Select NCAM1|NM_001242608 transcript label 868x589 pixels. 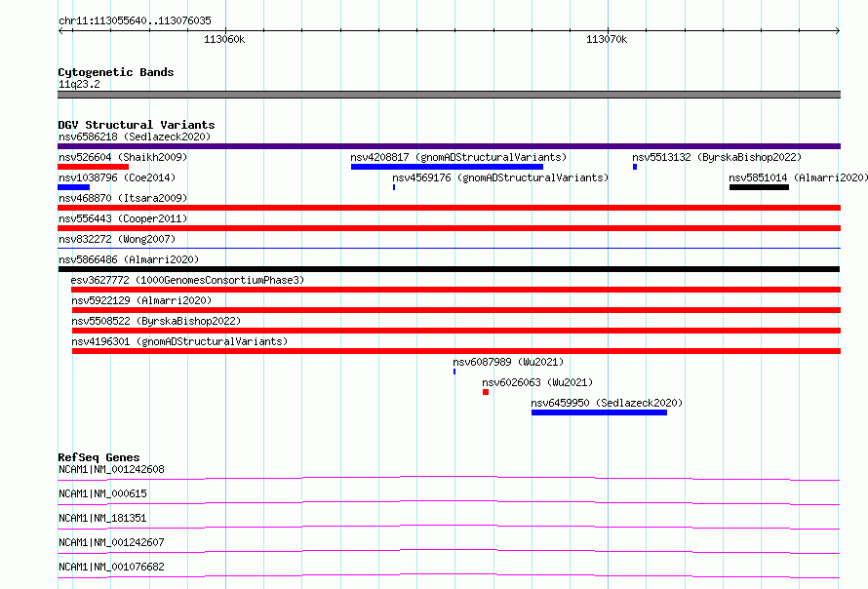(x=111, y=469)
